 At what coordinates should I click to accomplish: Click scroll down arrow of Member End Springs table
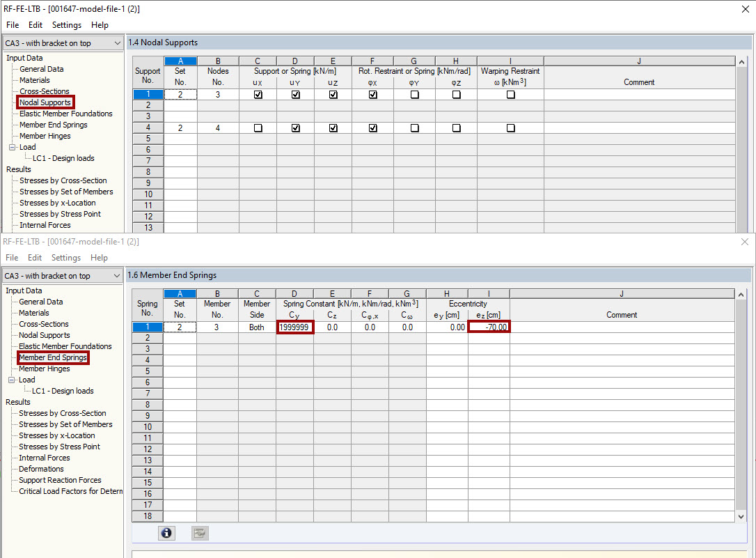tap(741, 516)
